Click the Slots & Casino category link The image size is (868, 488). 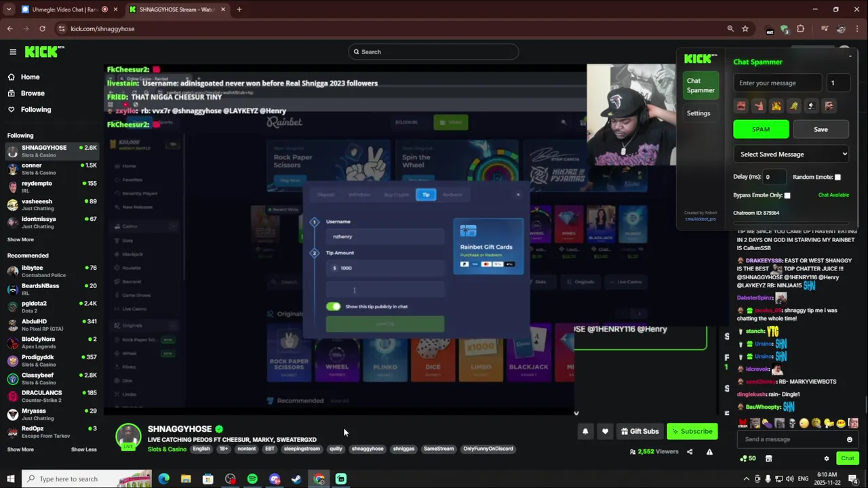(167, 449)
